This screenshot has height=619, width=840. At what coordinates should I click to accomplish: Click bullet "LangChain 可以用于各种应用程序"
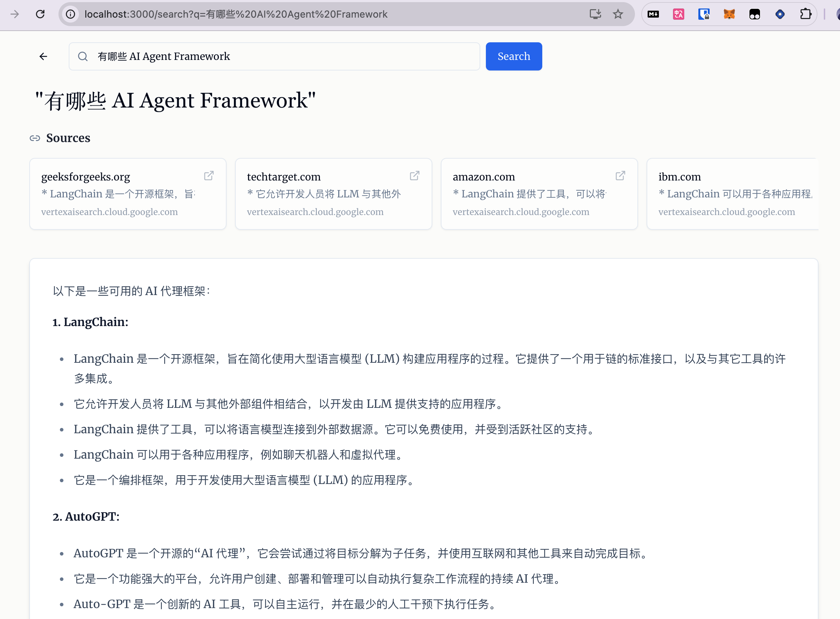click(x=239, y=454)
